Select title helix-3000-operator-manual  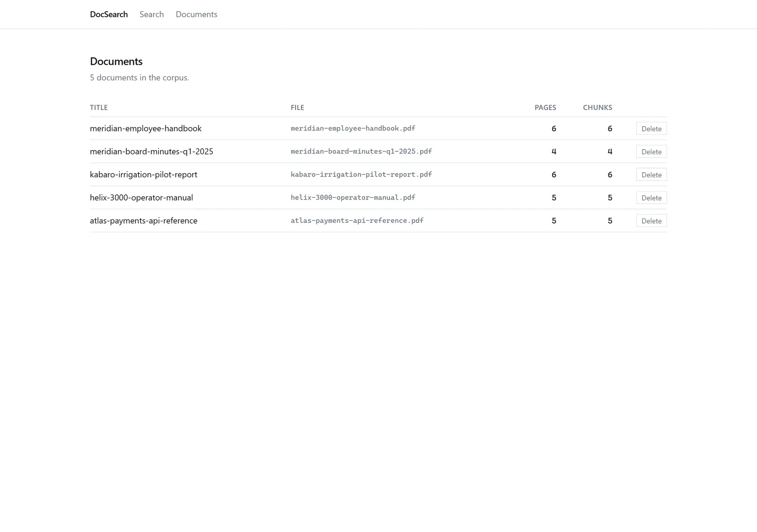pyautogui.click(x=141, y=198)
